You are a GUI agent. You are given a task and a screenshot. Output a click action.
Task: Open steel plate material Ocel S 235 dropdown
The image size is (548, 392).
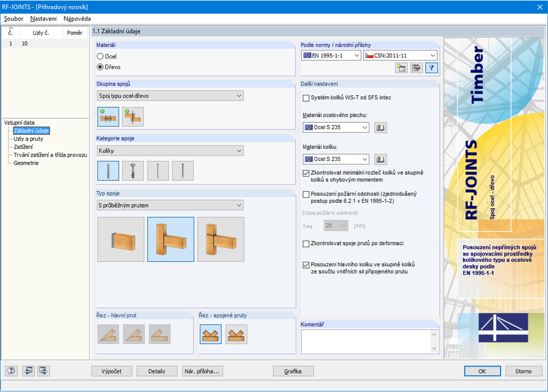coord(336,128)
